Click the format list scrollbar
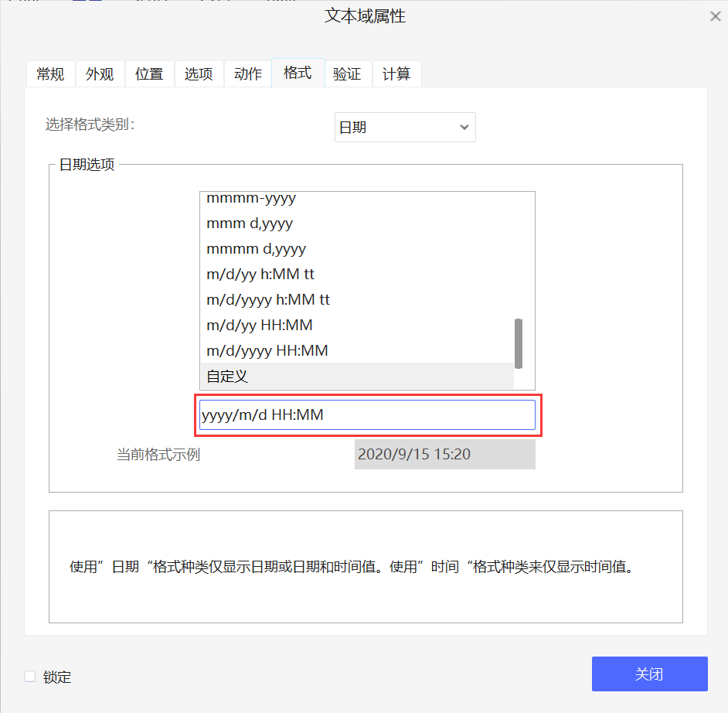 point(519,344)
